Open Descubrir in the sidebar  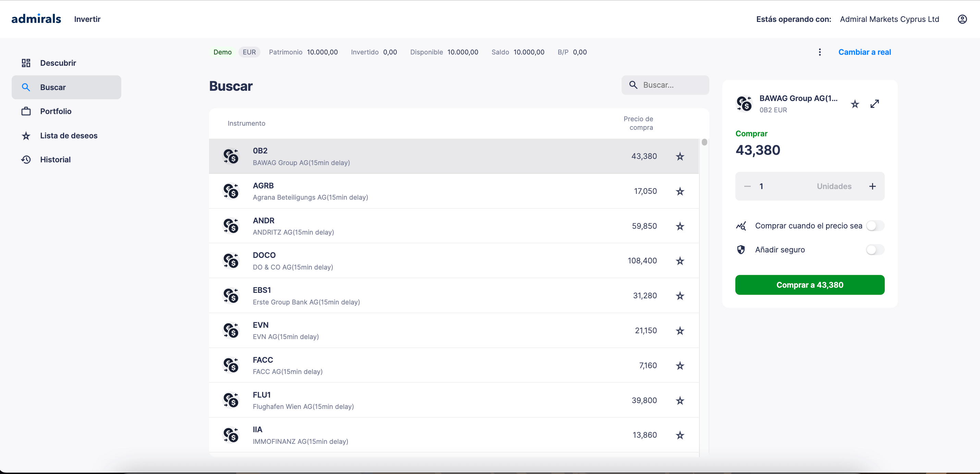tap(66, 63)
